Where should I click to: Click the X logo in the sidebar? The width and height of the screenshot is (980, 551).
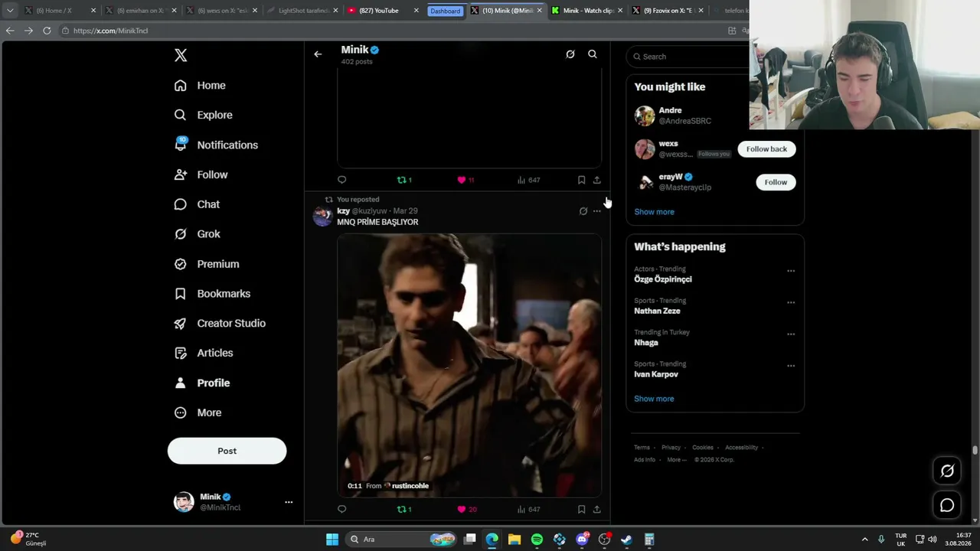(x=181, y=55)
